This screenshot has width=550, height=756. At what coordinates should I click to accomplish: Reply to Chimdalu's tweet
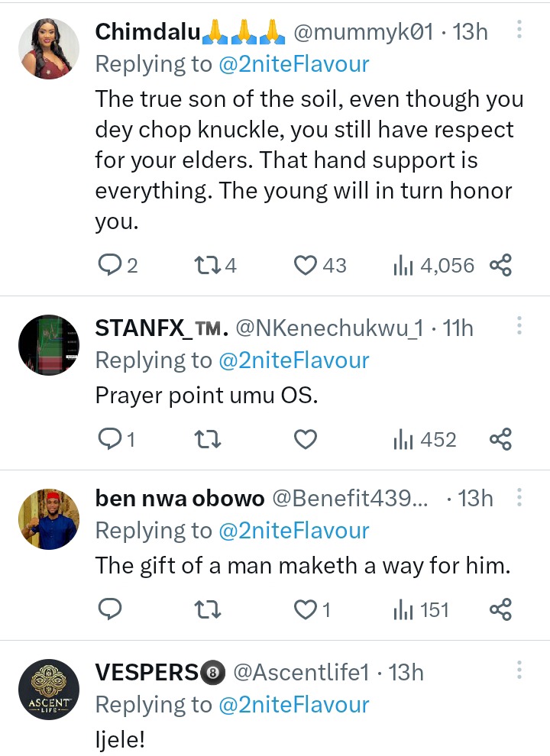click(111, 265)
